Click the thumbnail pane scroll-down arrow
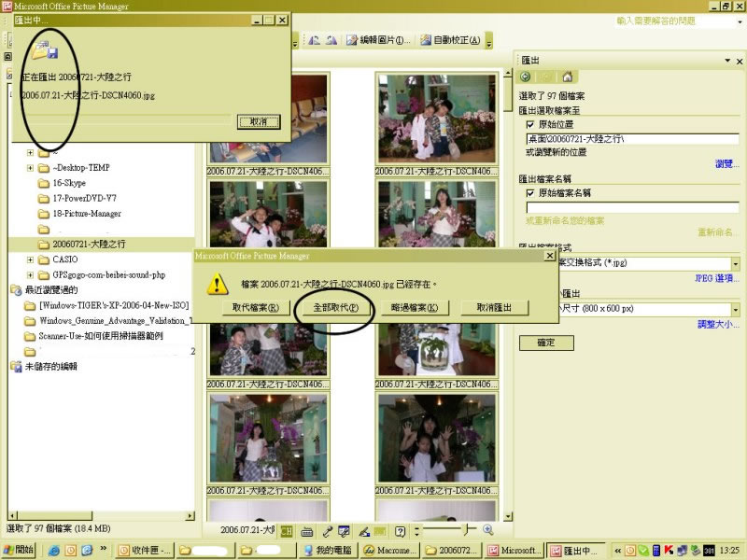The width and height of the screenshot is (747, 560). 508,517
